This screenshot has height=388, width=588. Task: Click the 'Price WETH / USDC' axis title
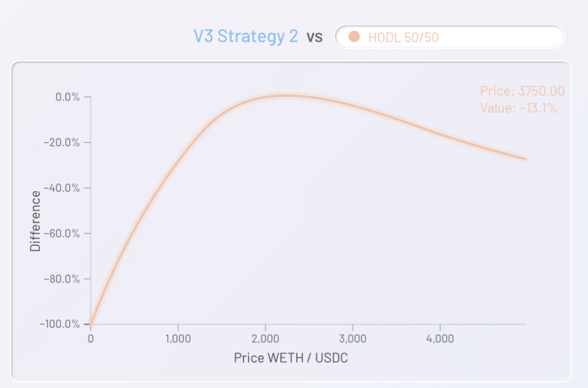pyautogui.click(x=291, y=358)
